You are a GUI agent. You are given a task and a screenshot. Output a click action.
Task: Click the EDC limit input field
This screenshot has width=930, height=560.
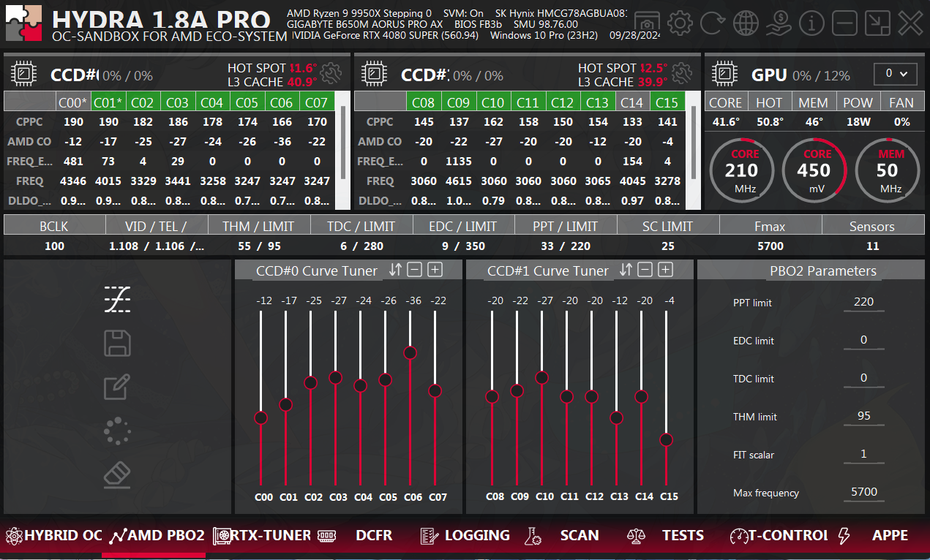point(863,340)
